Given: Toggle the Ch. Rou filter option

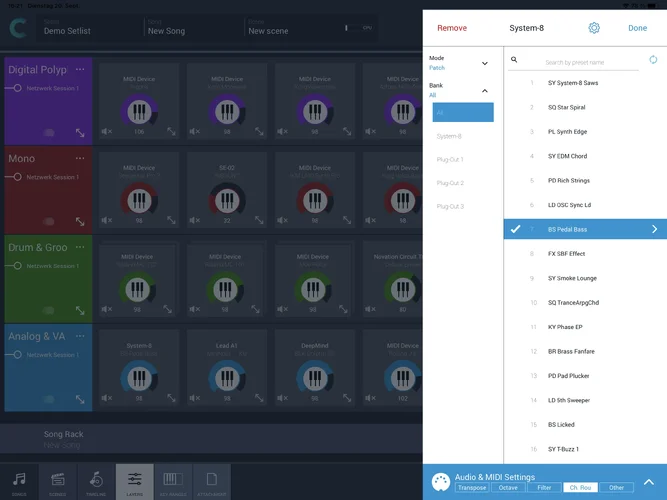Looking at the screenshot, I should tap(579, 488).
